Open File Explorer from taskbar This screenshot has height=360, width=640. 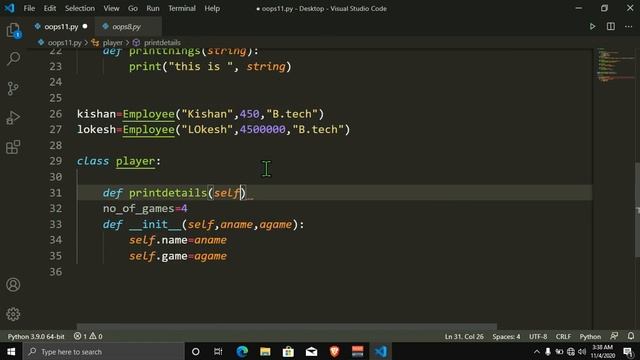265,351
